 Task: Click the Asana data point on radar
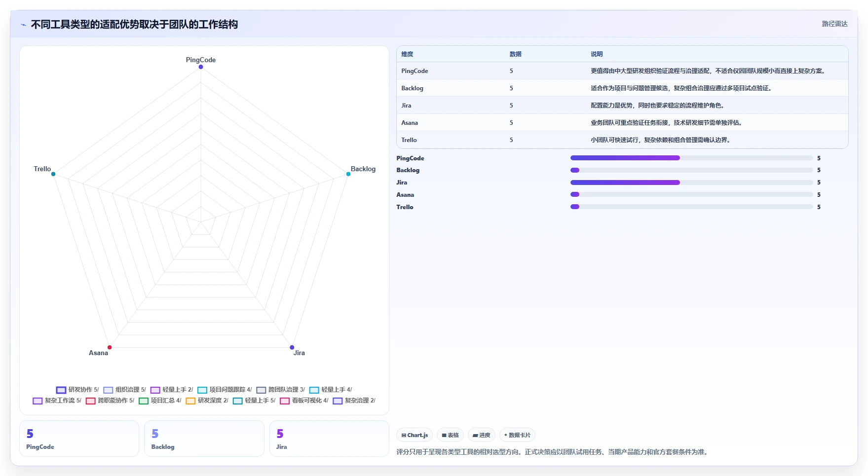110,347
